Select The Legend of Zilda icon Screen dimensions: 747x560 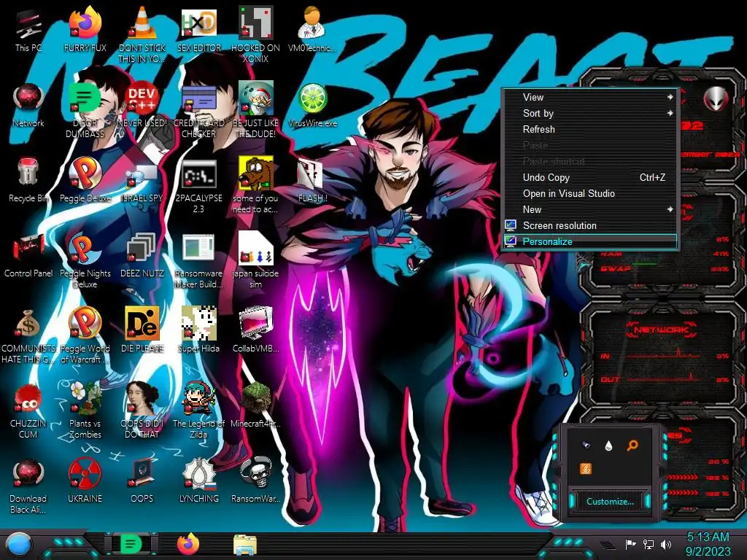(199, 411)
